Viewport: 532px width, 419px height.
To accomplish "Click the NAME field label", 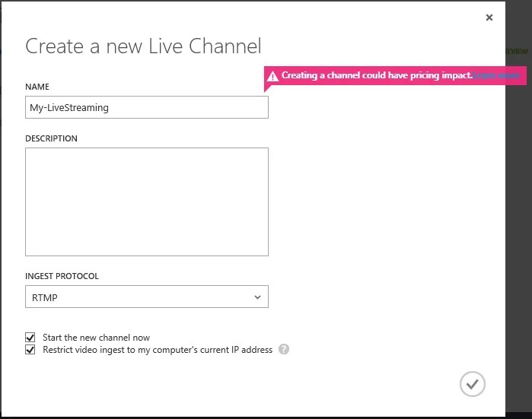I will click(x=37, y=87).
